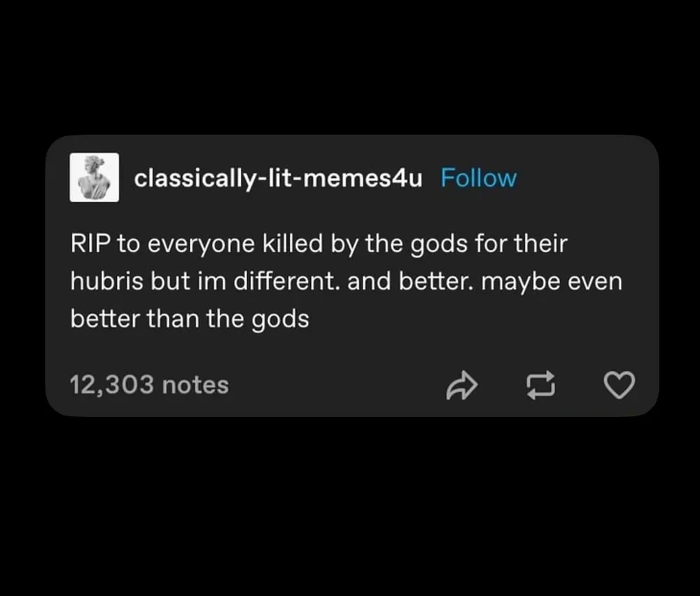Like the post with the heart icon

(x=619, y=385)
